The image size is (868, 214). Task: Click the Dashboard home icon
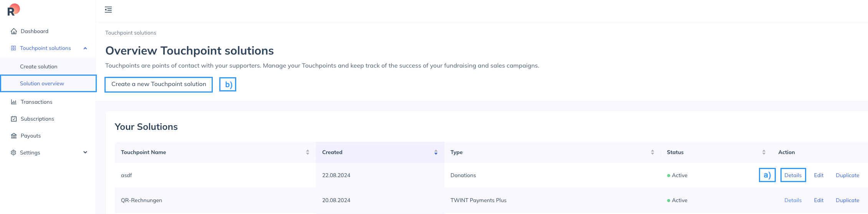14,31
